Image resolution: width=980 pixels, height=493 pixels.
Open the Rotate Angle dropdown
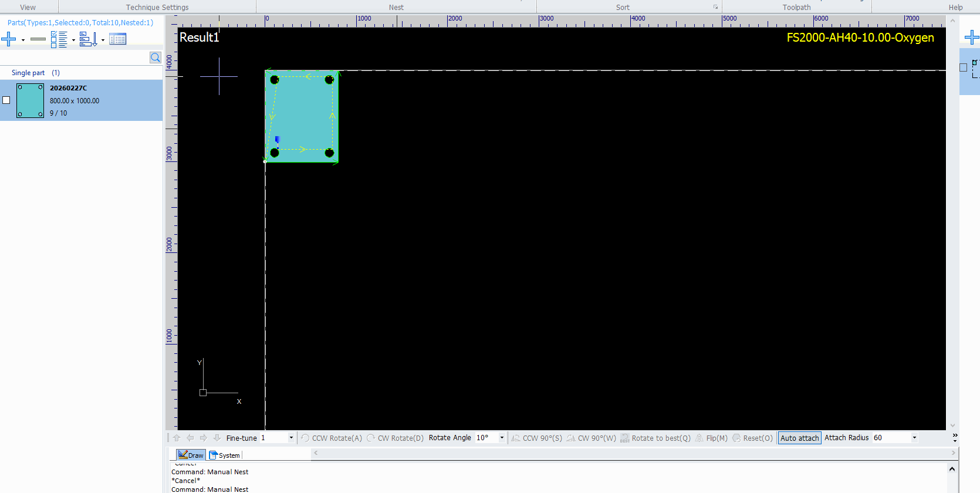[502, 438]
